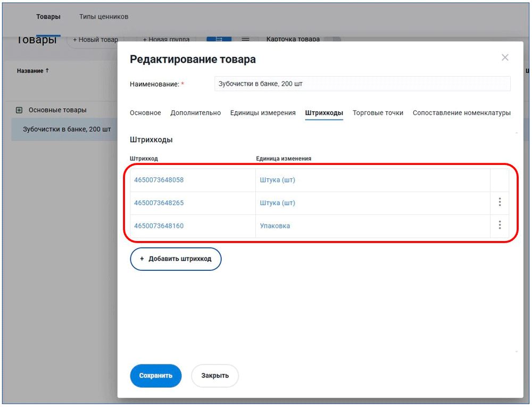Open Типы ценников in the top menu
Viewport: 532px width, 407px height.
tap(104, 16)
